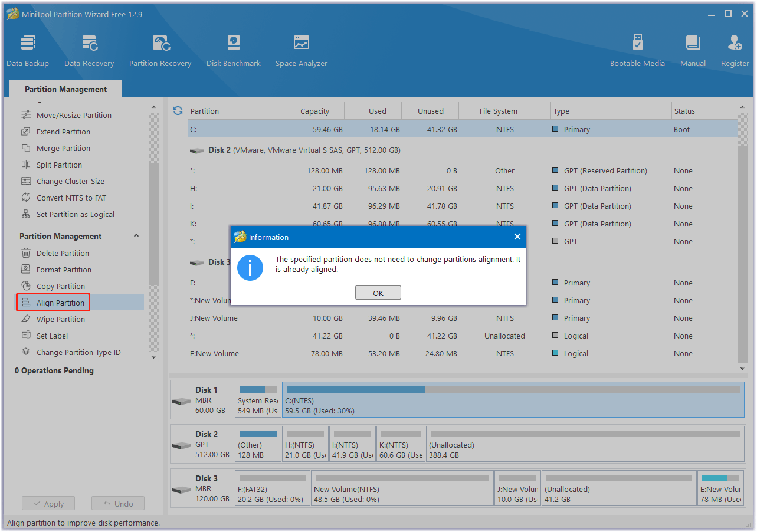Select Disk 2 in disk map
The height and width of the screenshot is (532, 757).
202,445
